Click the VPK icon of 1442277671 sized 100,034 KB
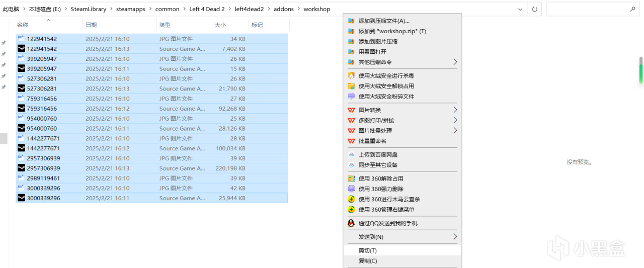The width and height of the screenshot is (644, 268). (x=21, y=148)
